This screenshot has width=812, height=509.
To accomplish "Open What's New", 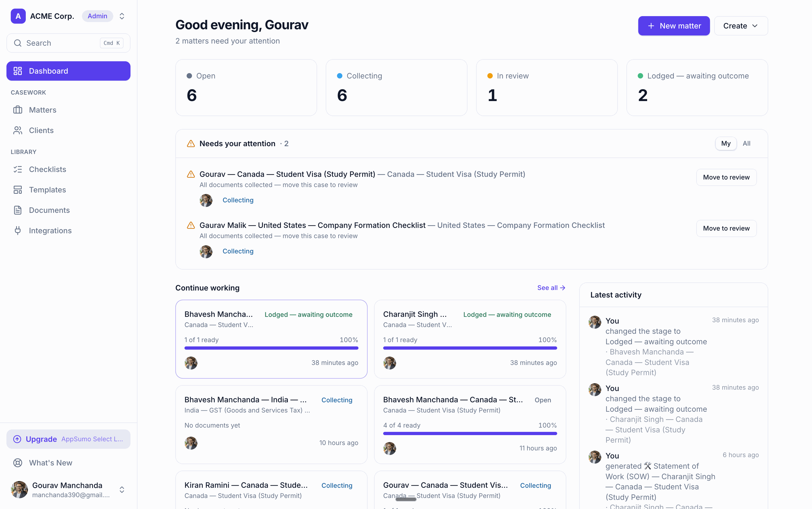I will pos(68,463).
